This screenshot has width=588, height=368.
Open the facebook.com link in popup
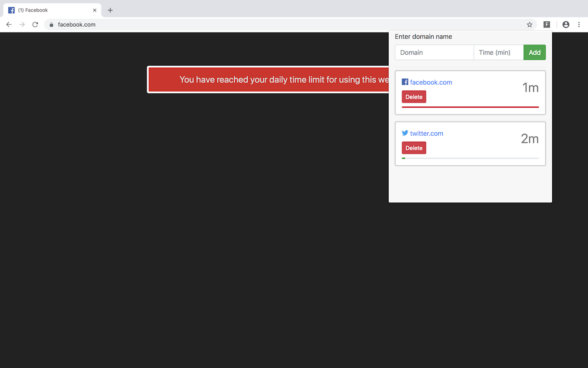pos(431,82)
